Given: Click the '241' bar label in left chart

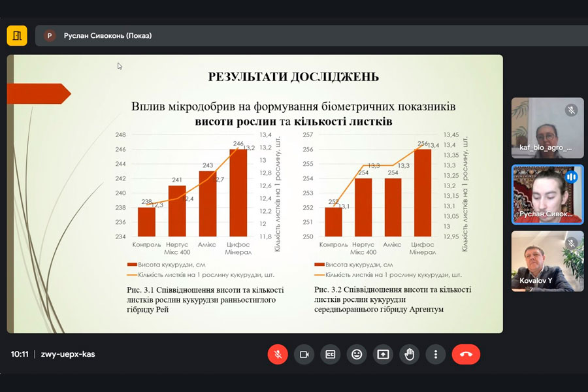Looking at the screenshot, I should 177,180.
